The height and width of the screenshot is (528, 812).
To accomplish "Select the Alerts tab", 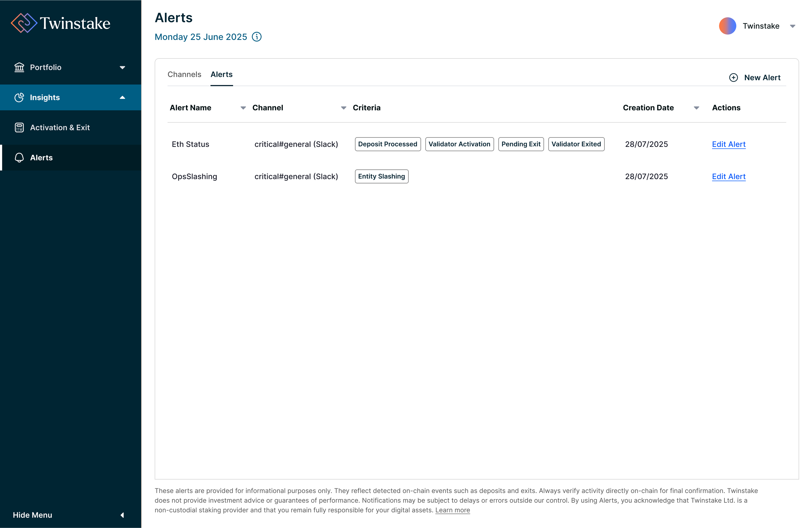I will point(221,74).
